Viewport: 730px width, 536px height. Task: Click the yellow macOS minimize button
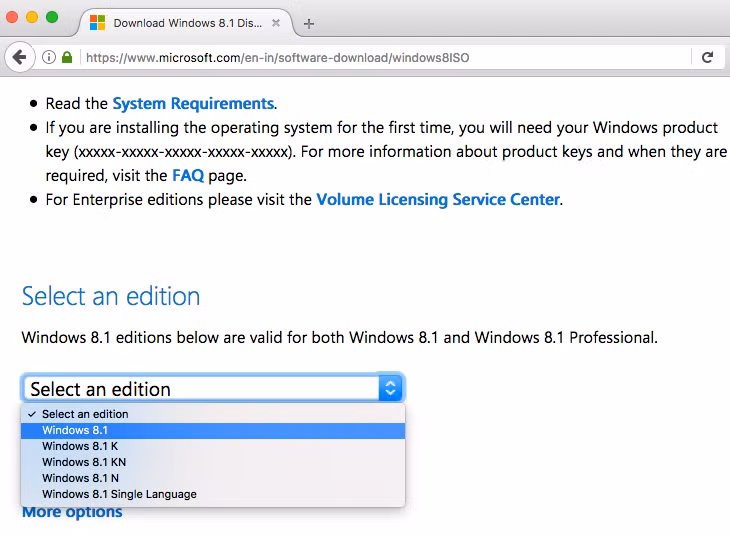click(32, 18)
